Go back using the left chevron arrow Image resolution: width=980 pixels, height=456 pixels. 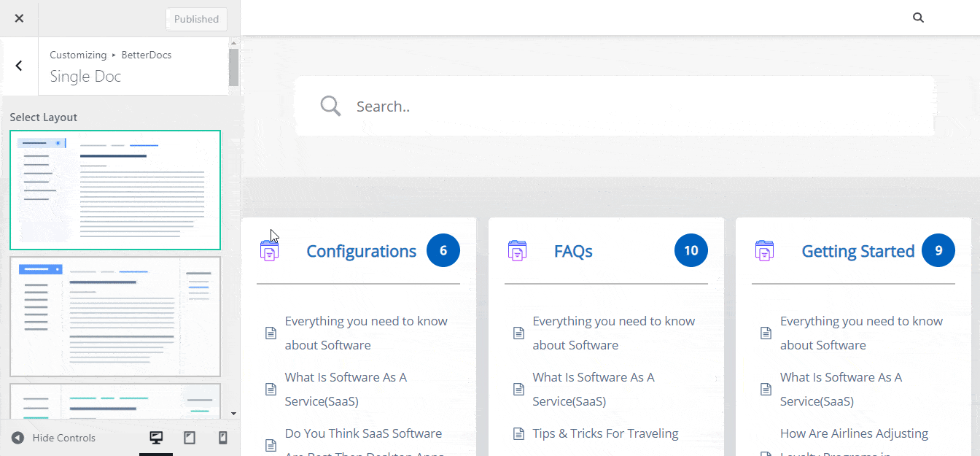pos(19,66)
